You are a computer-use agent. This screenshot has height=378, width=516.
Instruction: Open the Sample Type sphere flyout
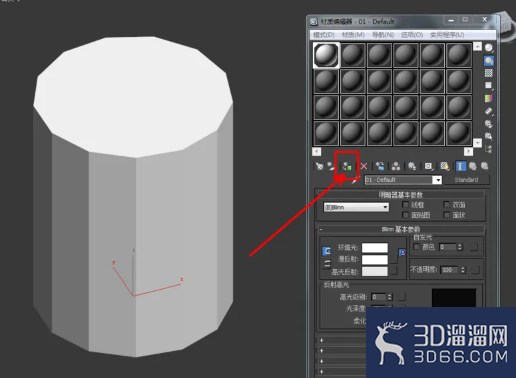(489, 48)
